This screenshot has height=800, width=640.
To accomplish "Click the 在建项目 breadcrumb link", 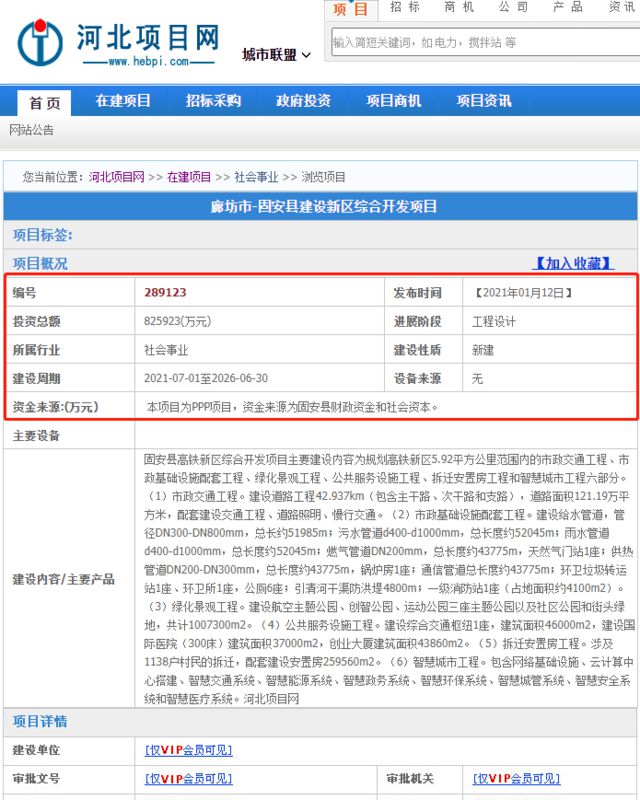I will 189,177.
